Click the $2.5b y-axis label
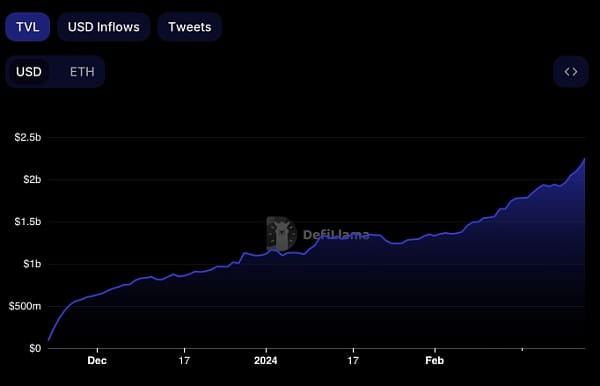Image resolution: width=600 pixels, height=386 pixels. [28, 137]
